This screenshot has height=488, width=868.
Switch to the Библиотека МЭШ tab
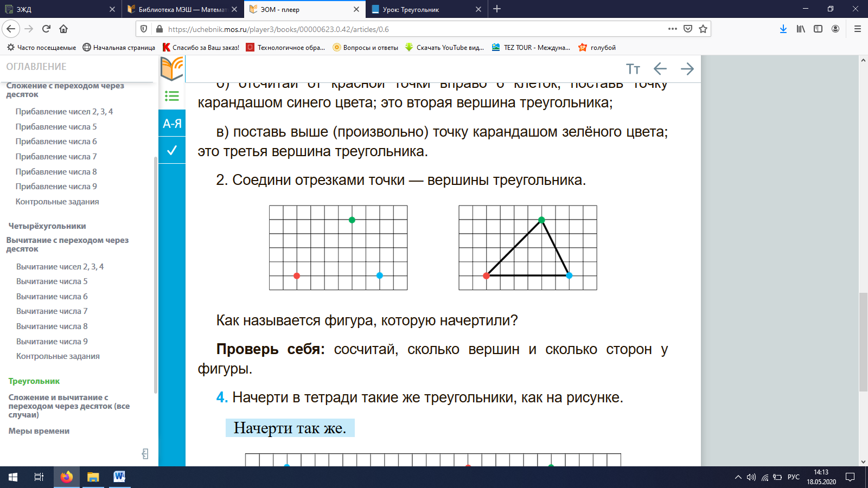(x=182, y=9)
